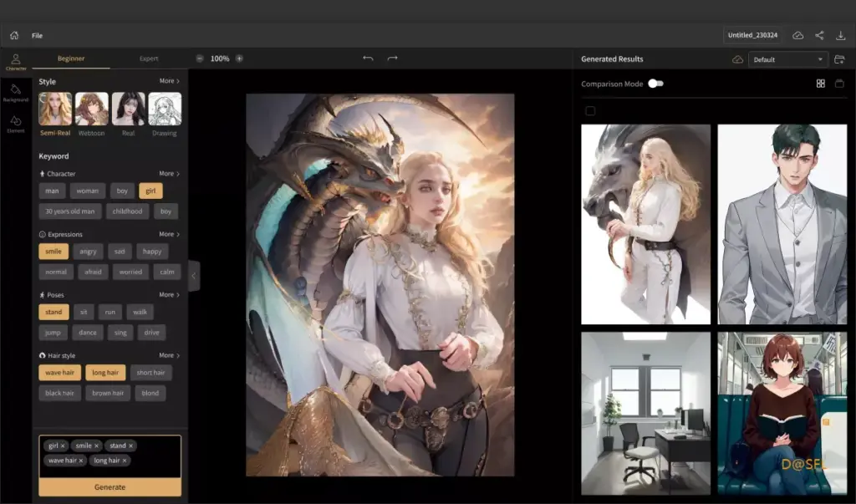Open the Background sidebar panel
856x504 pixels.
(16, 93)
